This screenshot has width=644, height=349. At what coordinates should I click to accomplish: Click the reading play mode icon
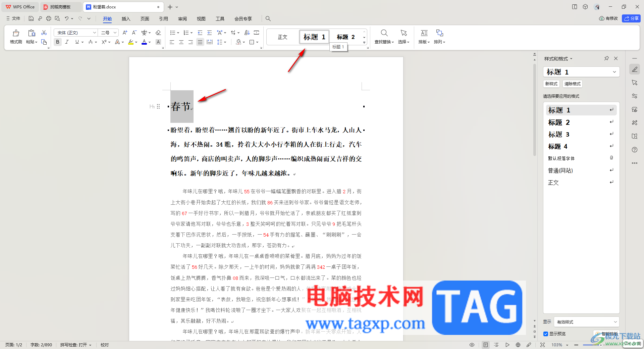click(x=507, y=345)
